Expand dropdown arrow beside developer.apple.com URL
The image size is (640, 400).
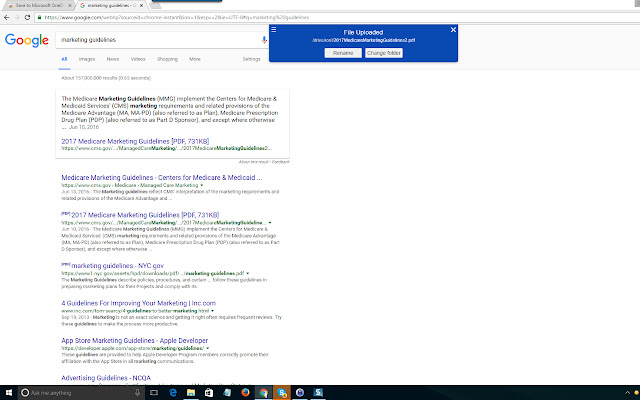pyautogui.click(x=207, y=348)
